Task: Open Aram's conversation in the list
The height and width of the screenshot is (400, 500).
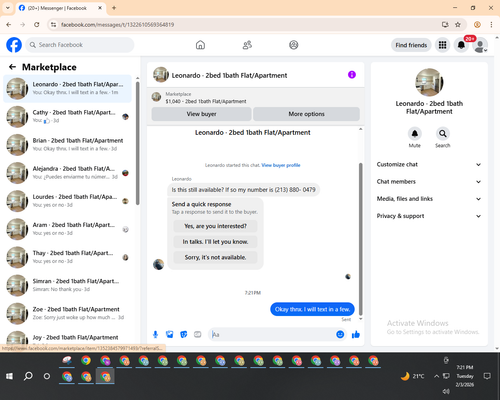Action: pos(67,229)
